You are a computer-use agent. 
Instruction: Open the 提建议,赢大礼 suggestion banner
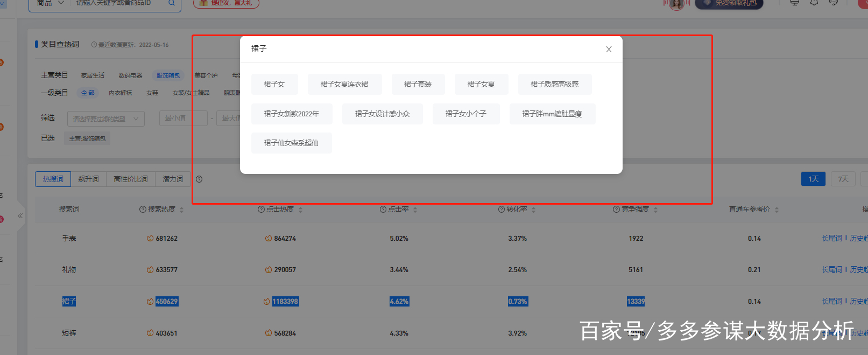[226, 3]
